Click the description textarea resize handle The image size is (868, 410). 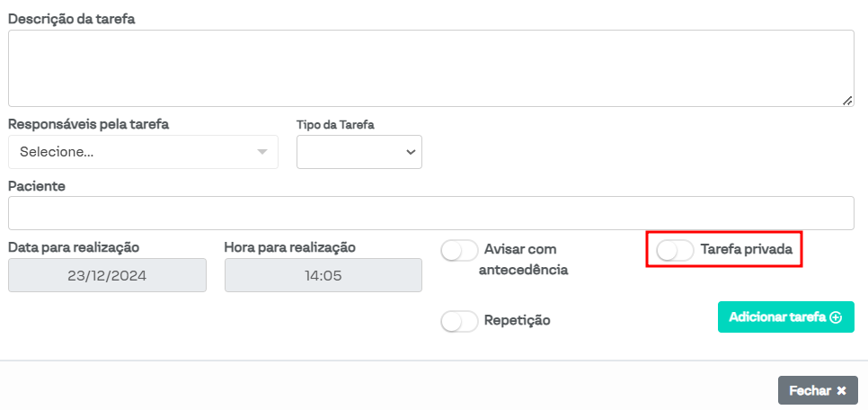point(847,101)
